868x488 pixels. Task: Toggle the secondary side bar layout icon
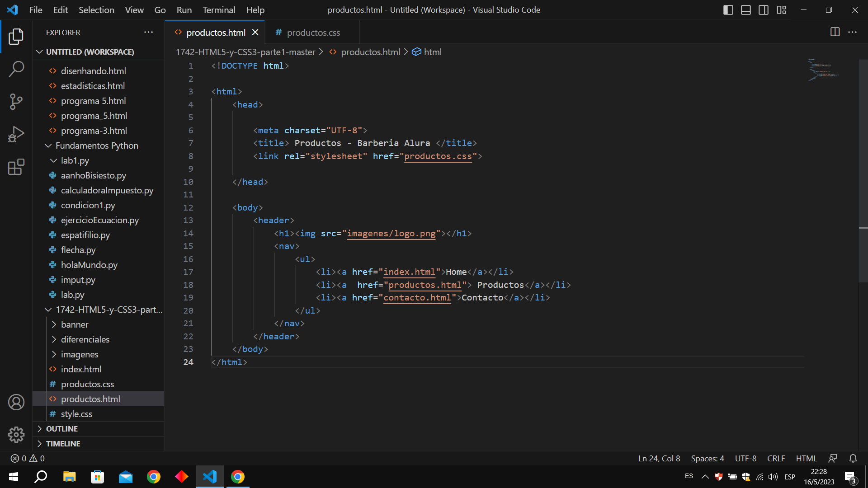pos(764,10)
